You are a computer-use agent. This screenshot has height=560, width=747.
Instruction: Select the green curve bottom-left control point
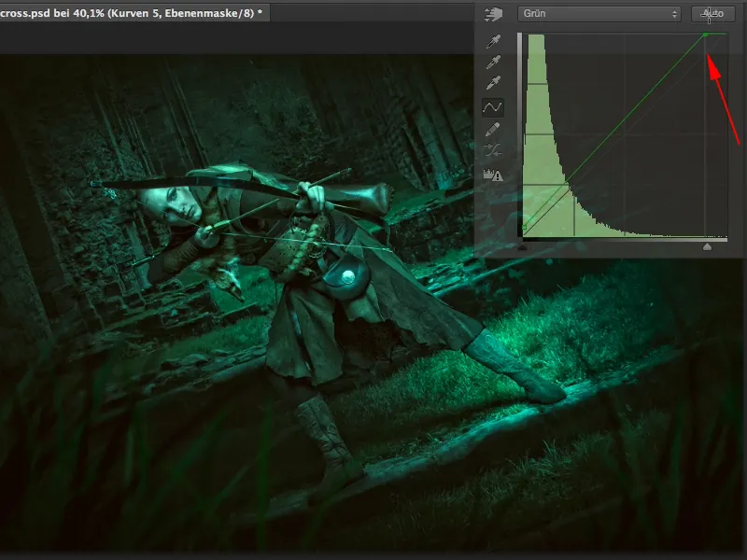(524, 227)
